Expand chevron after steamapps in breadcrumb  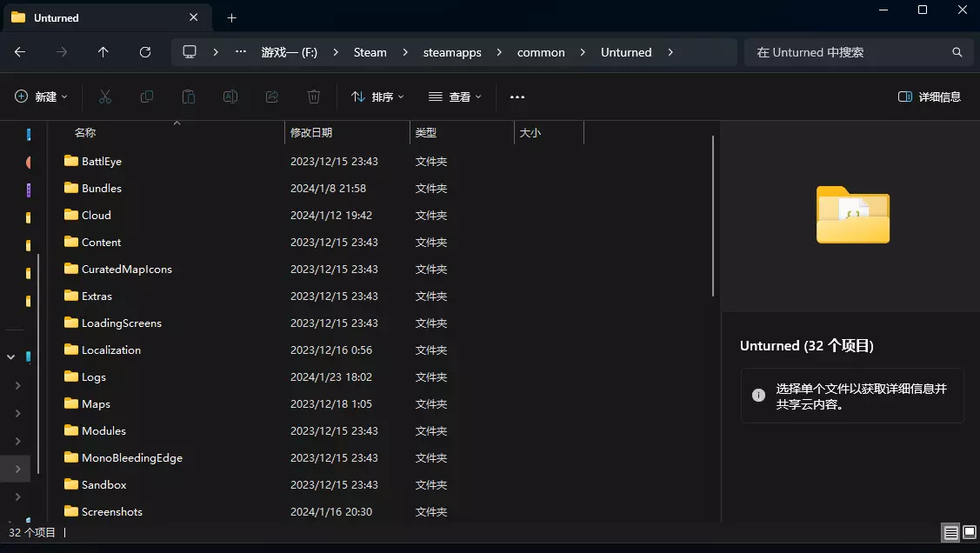[499, 52]
